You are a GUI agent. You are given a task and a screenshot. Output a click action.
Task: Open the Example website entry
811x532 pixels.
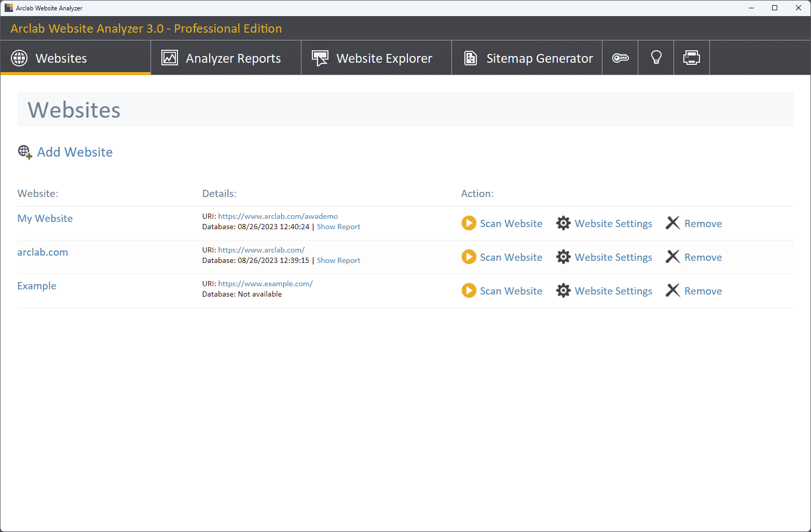click(37, 286)
